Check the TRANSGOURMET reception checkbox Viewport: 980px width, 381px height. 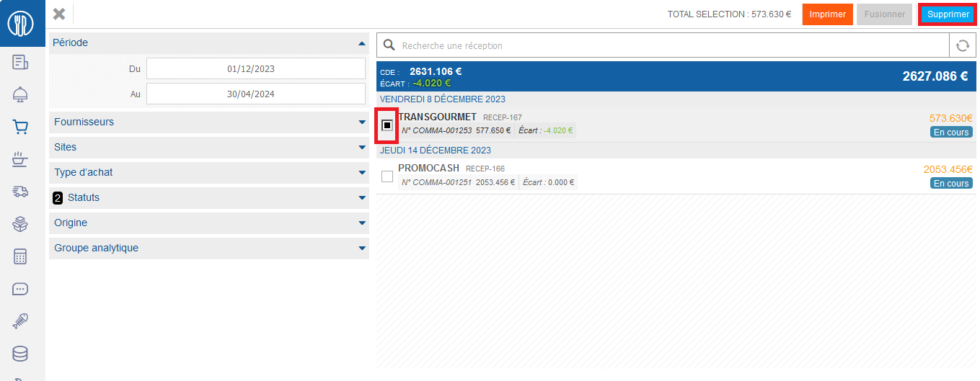pyautogui.click(x=387, y=125)
